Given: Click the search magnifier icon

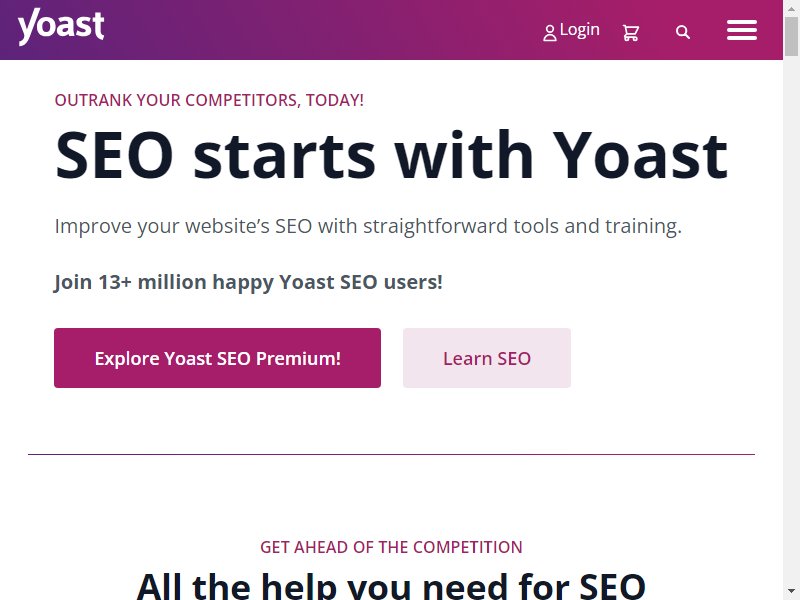Looking at the screenshot, I should click(x=683, y=33).
